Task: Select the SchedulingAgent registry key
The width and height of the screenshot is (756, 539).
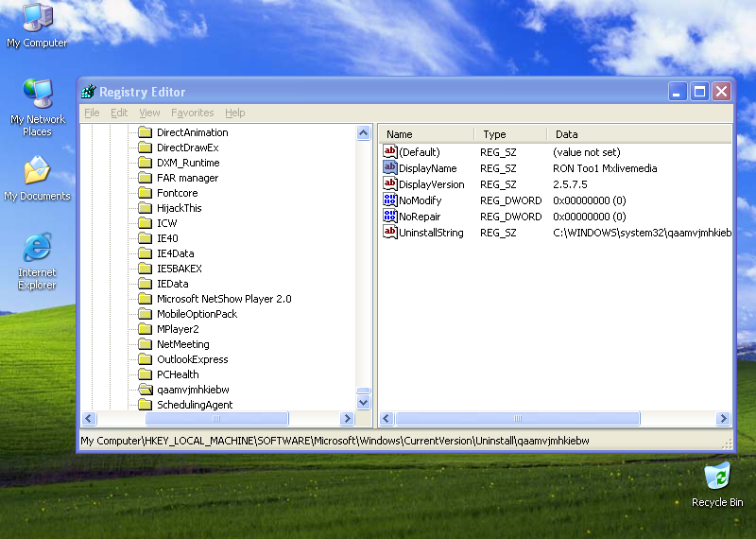Action: pos(195,405)
